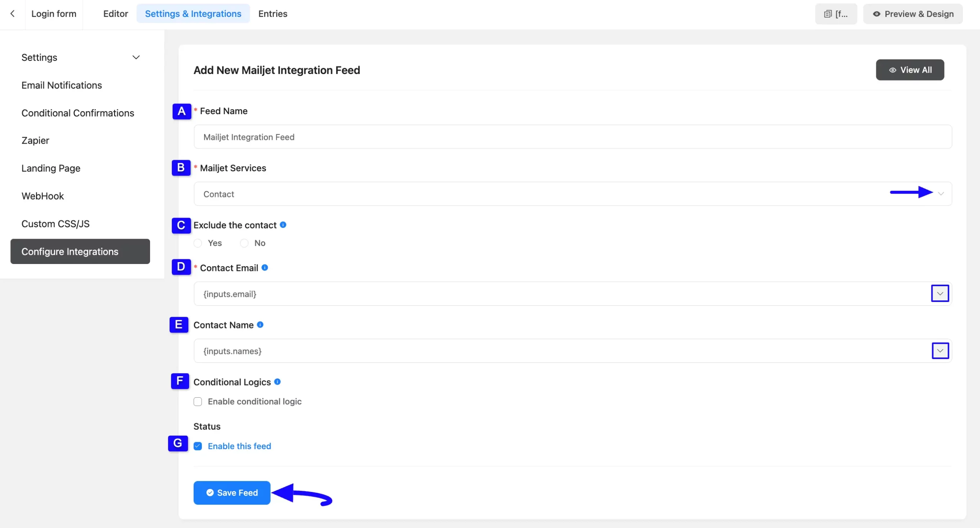
Task: Open Custom CSS/JS in sidebar
Action: (56, 224)
